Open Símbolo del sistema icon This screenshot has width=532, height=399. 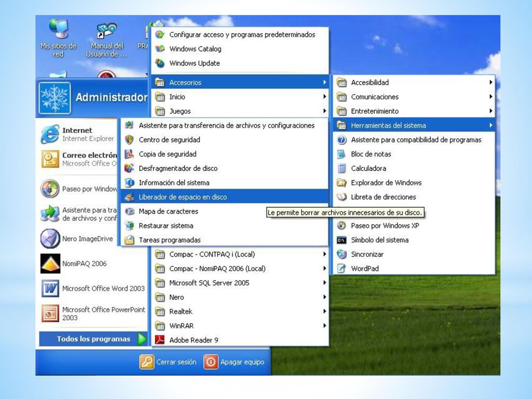[341, 240]
